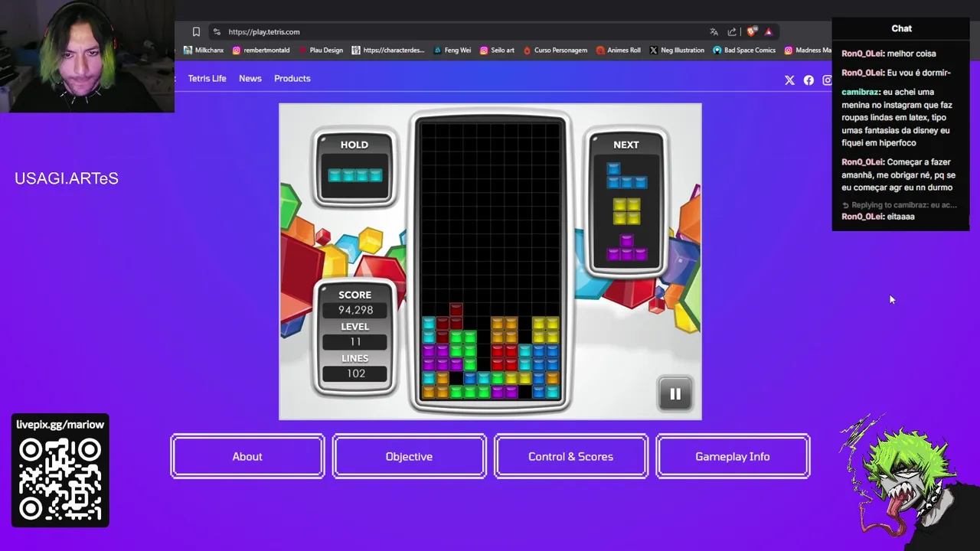
Task: Open the Feng Wei bookmark
Action: click(452, 50)
